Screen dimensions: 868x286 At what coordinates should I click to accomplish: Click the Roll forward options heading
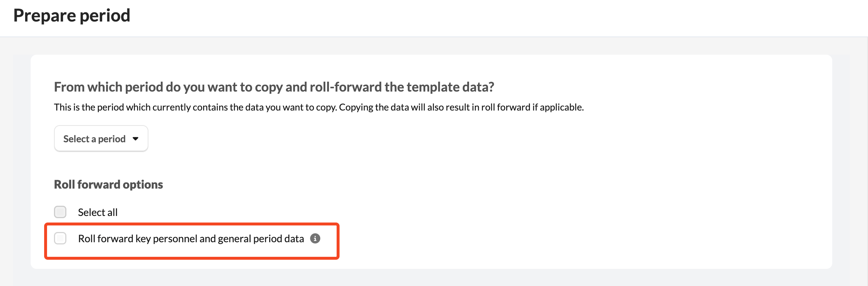click(x=108, y=185)
